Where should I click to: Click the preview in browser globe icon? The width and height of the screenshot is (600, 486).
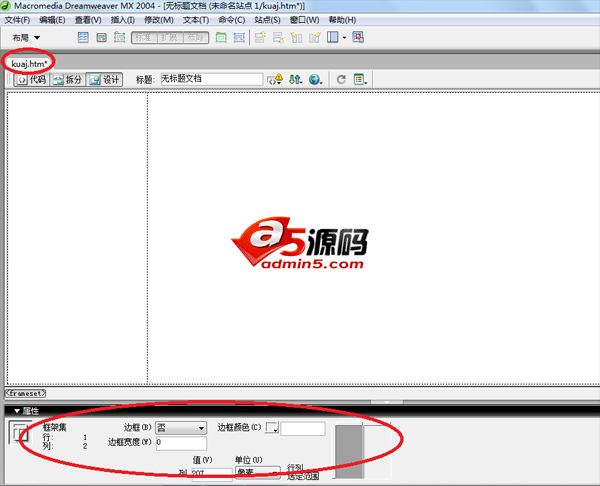[x=315, y=80]
